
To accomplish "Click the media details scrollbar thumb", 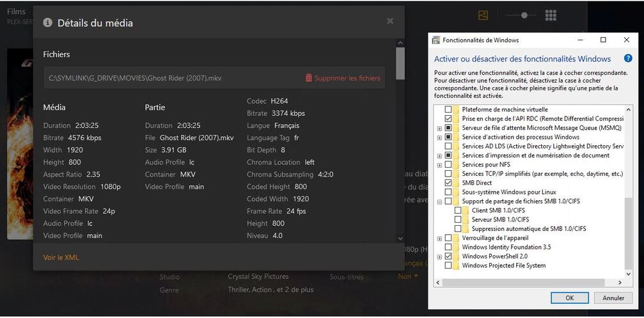I will [x=400, y=63].
